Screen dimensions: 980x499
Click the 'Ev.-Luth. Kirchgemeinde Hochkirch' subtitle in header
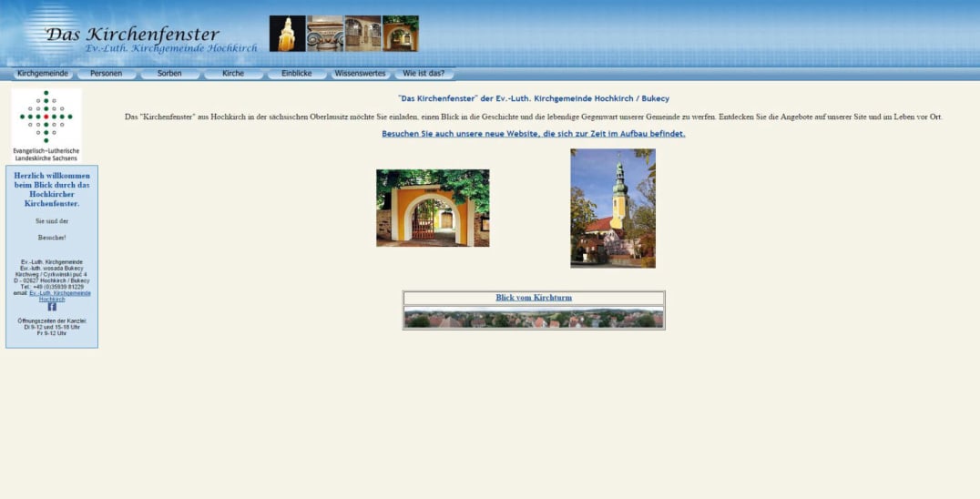[x=171, y=48]
